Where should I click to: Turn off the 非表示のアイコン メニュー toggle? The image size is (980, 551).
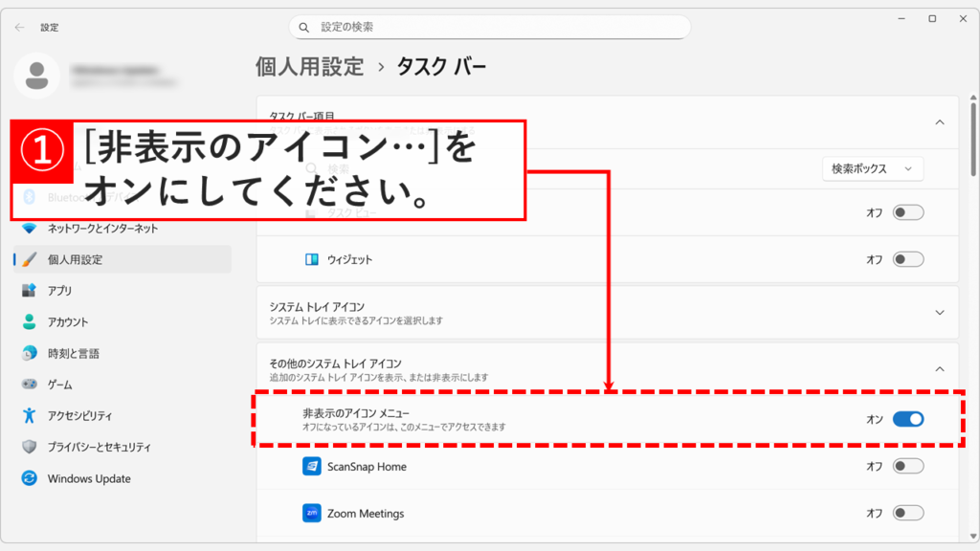[x=906, y=419]
